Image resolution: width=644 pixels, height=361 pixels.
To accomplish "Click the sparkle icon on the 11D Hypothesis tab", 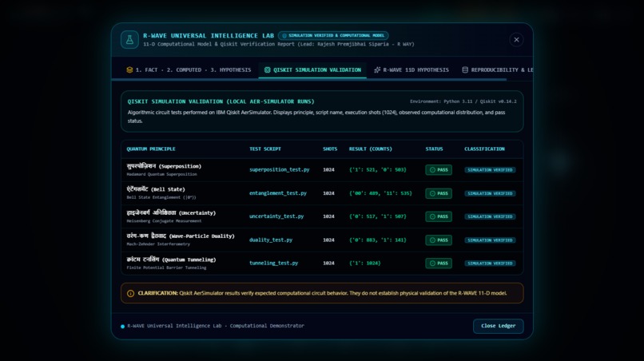I will pos(377,69).
